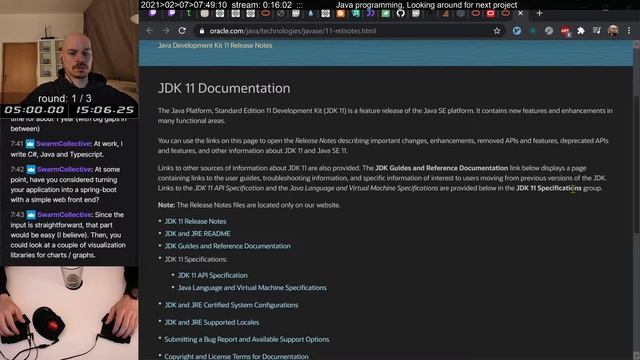This screenshot has height=360, width=640.
Task: Click SwarmCollective username at 7:43
Action: (x=65, y=215)
